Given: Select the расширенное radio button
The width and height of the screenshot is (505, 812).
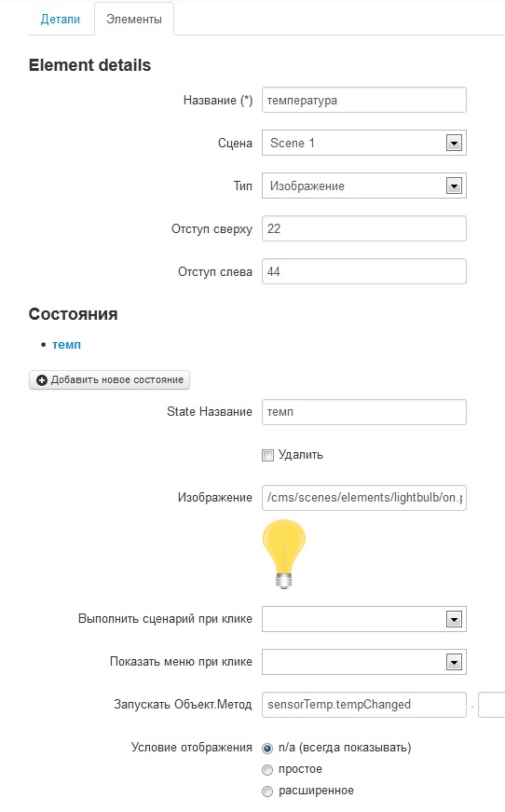Looking at the screenshot, I should tap(267, 791).
